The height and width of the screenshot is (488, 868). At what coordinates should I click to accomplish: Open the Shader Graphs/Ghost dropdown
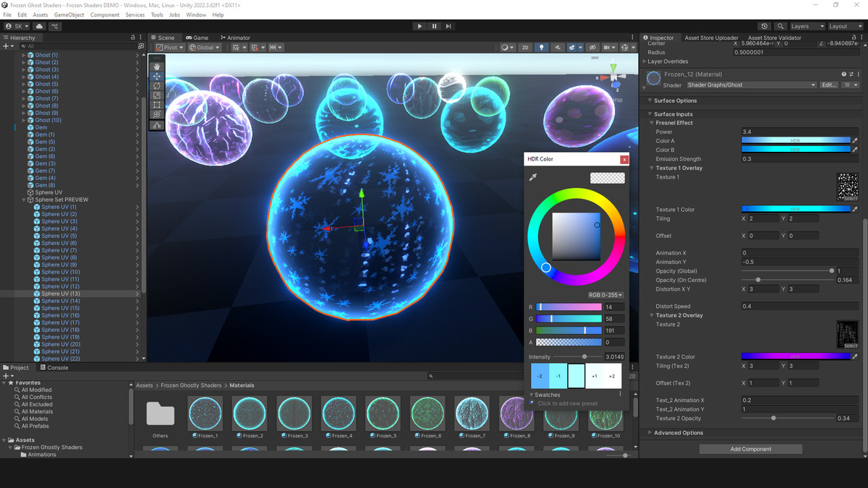751,85
